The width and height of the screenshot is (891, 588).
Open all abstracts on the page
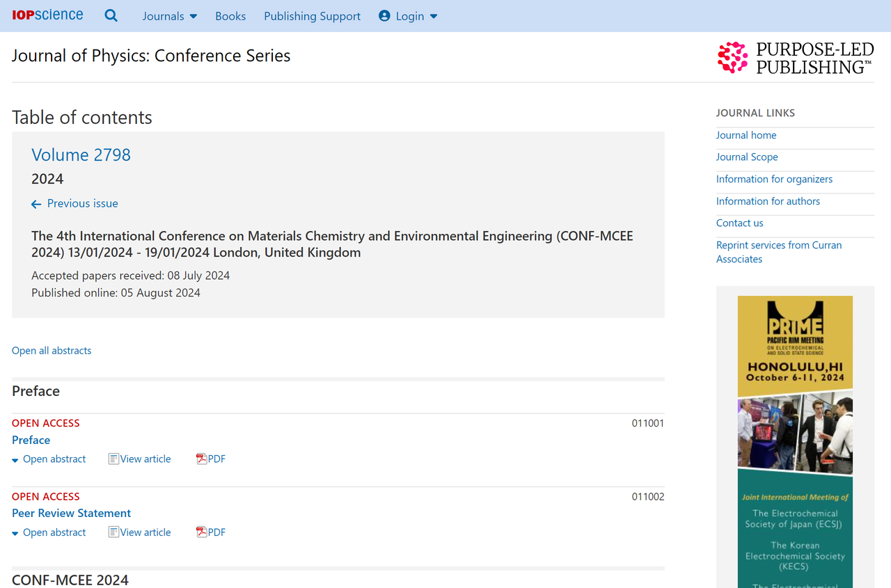tap(51, 350)
